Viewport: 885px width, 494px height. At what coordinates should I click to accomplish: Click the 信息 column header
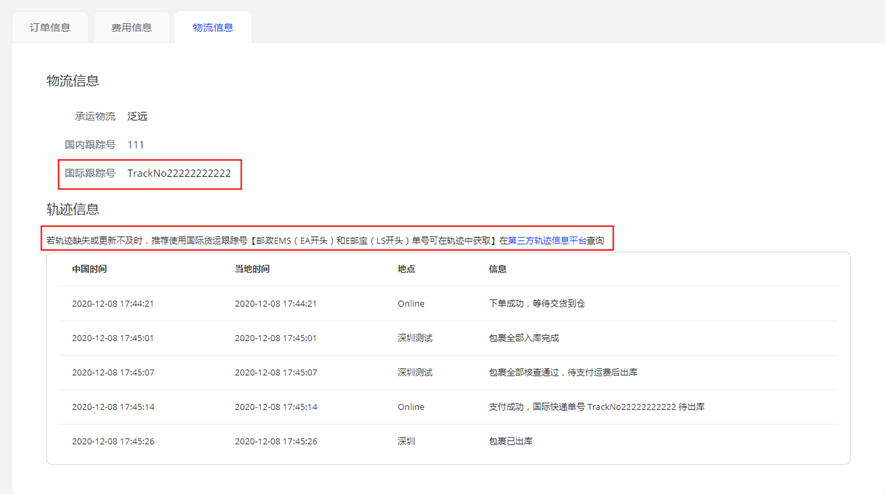[497, 270]
